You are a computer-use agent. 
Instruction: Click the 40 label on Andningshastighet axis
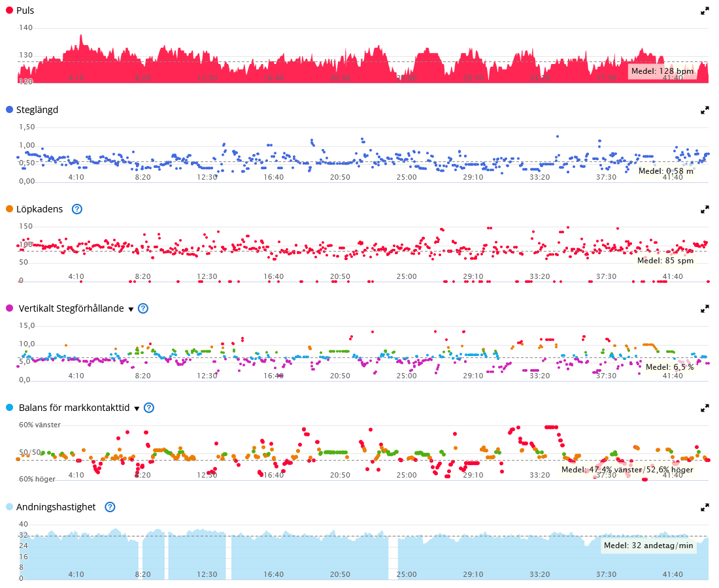click(x=24, y=524)
